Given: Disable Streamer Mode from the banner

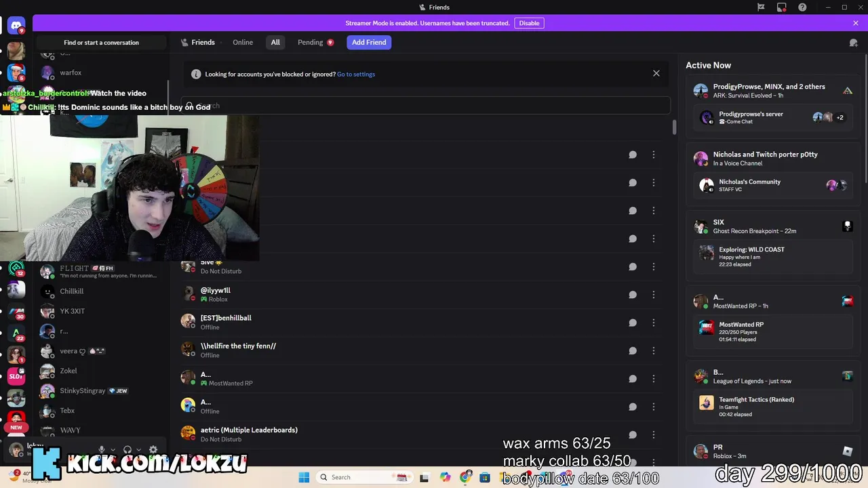Looking at the screenshot, I should point(529,23).
